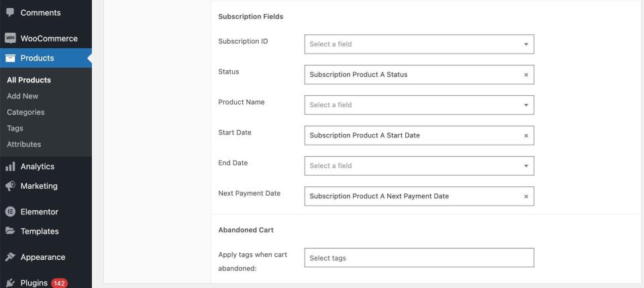644x288 pixels.
Task: Click the Elementor circle icon
Action: click(x=10, y=212)
